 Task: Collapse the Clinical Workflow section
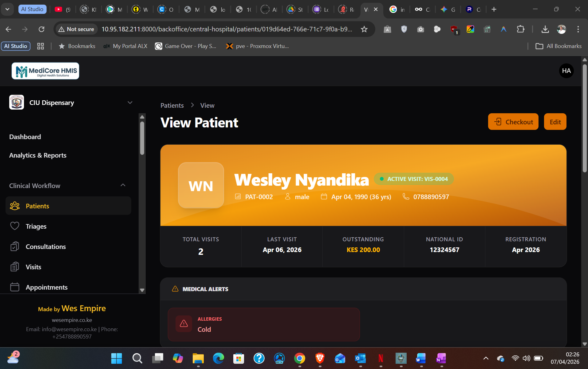[x=123, y=185]
